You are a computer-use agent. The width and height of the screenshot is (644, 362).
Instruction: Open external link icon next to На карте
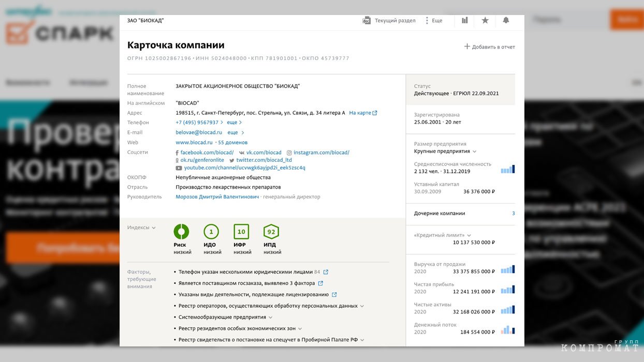click(x=375, y=113)
